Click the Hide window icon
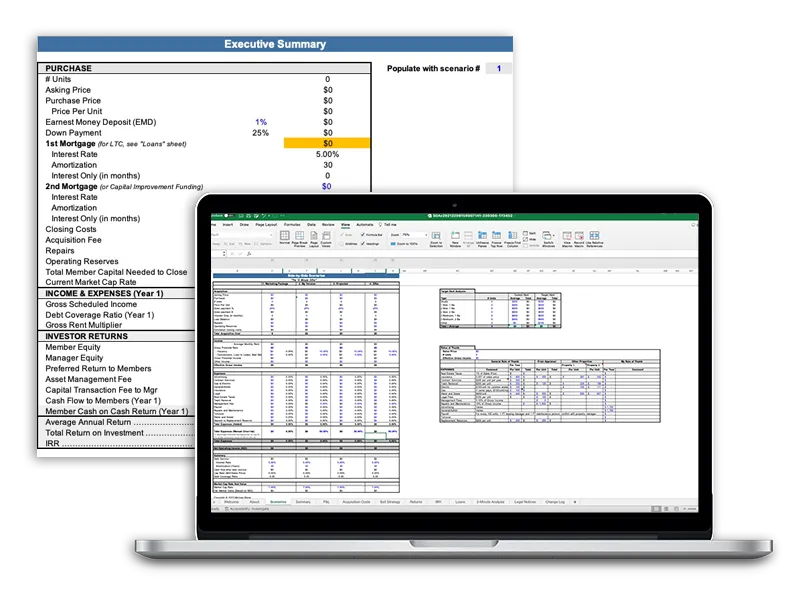The image size is (806, 600). (x=525, y=239)
